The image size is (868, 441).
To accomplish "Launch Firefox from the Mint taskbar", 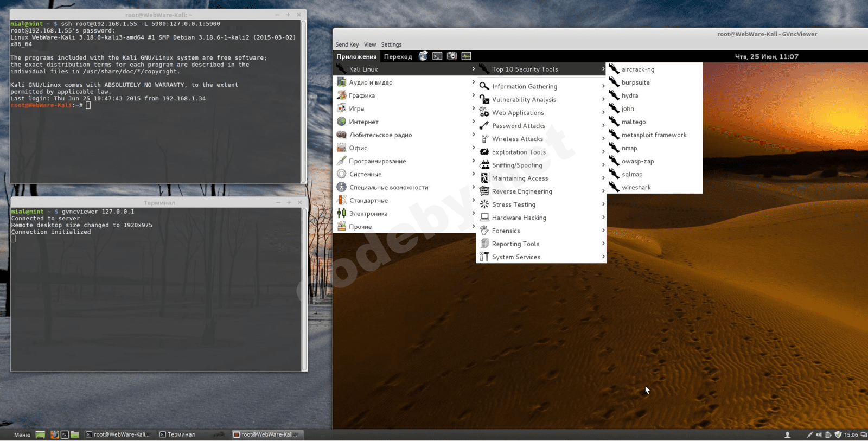I will [x=54, y=434].
